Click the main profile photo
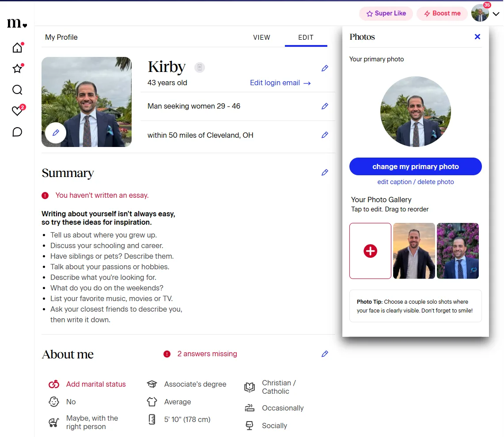 pos(87,102)
